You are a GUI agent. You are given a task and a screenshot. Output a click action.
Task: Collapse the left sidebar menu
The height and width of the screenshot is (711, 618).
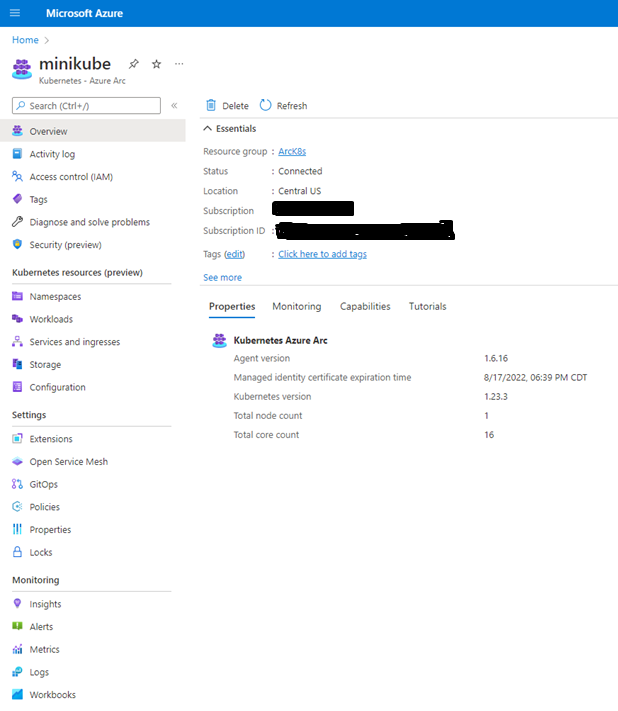click(174, 105)
